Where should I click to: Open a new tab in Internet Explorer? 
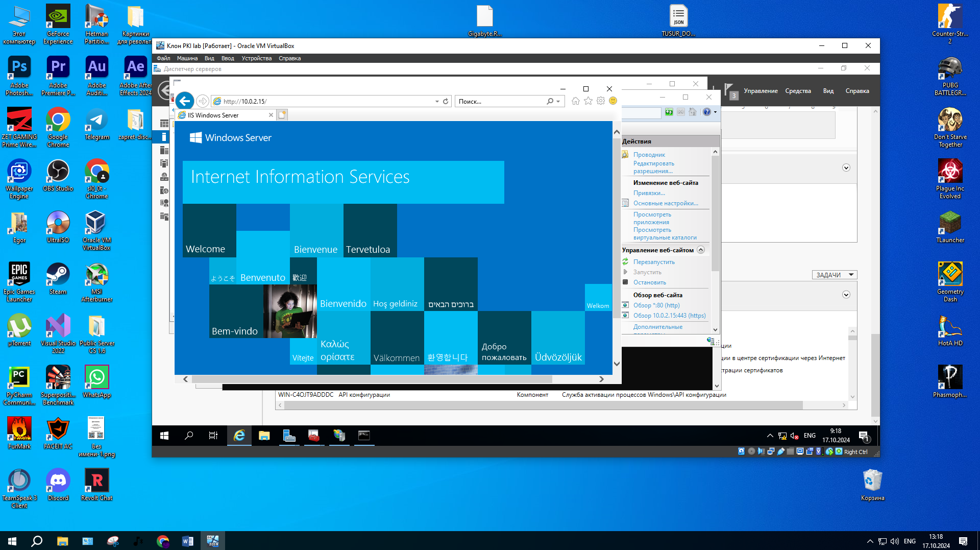pyautogui.click(x=282, y=115)
